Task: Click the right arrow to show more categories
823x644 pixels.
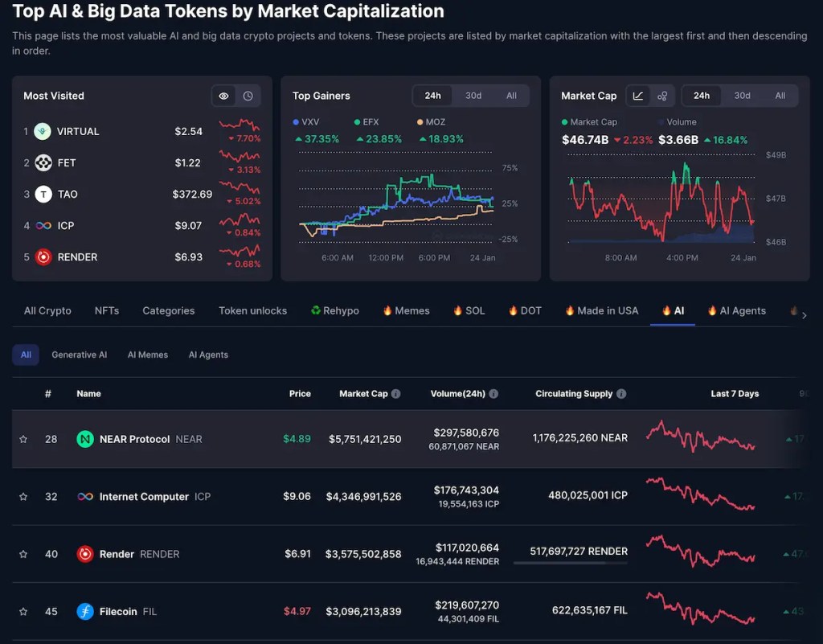Action: click(804, 315)
